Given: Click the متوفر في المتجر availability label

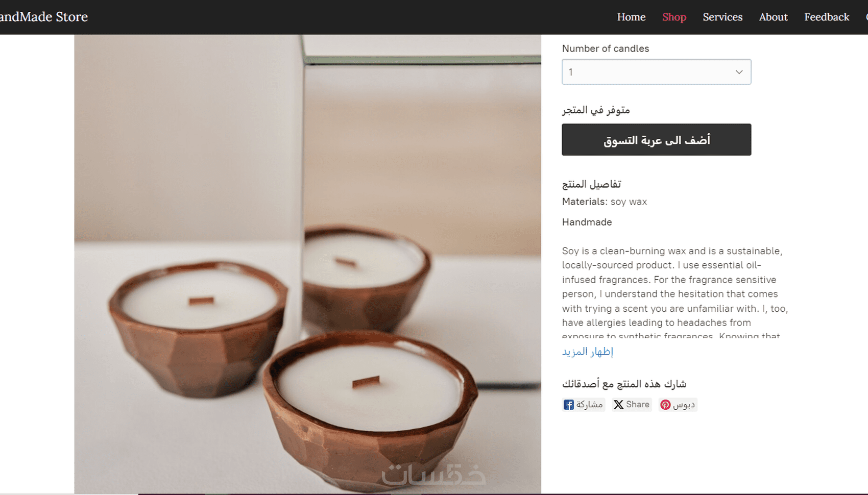Looking at the screenshot, I should pos(596,110).
